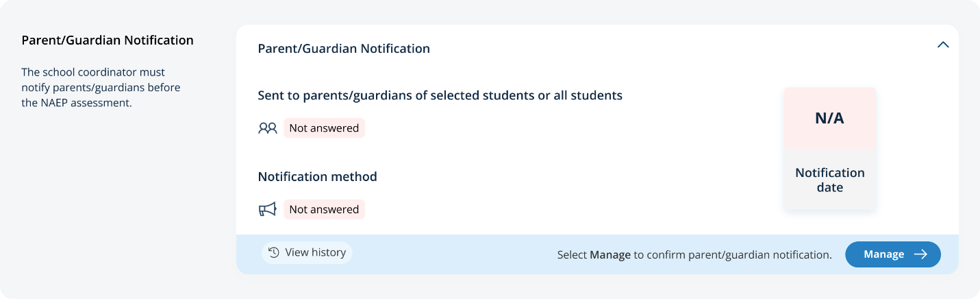Click the word "Select" in footer hint

[572, 255]
